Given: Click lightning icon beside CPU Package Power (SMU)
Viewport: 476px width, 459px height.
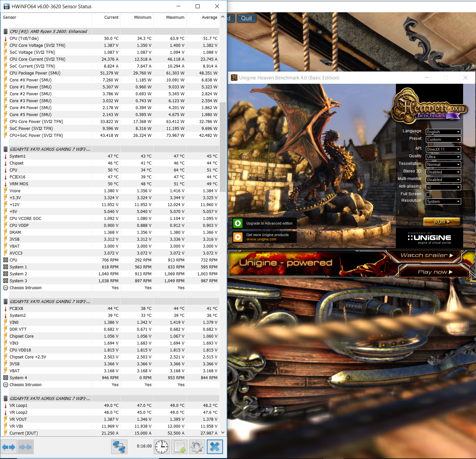Looking at the screenshot, I should coord(6,73).
